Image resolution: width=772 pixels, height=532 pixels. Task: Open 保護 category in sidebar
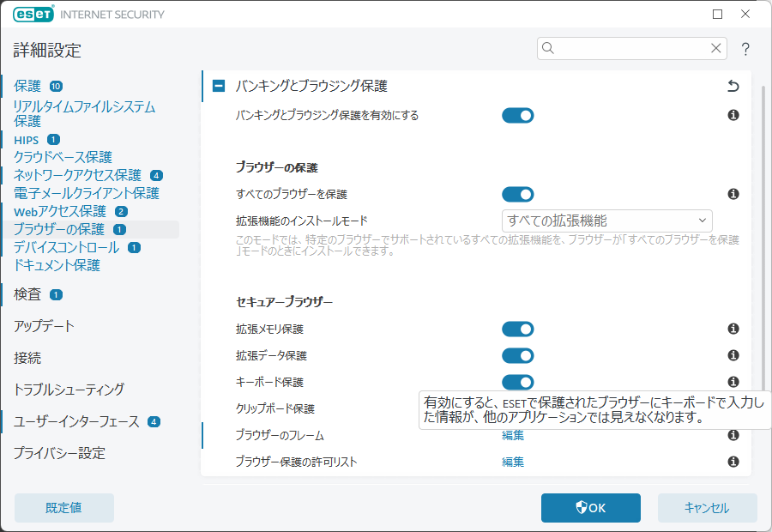[x=27, y=86]
